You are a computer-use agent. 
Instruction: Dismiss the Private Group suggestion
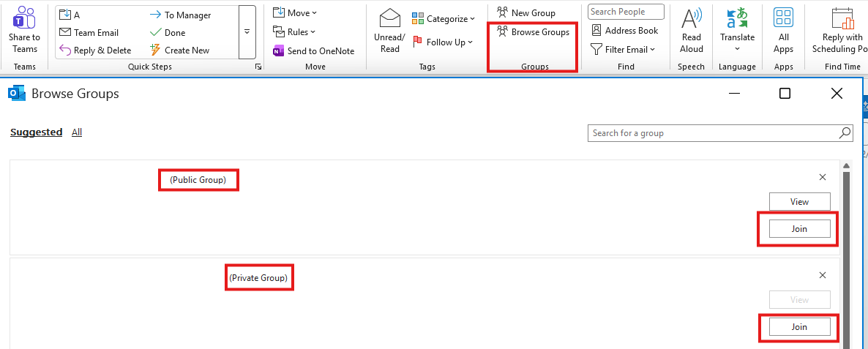[823, 275]
